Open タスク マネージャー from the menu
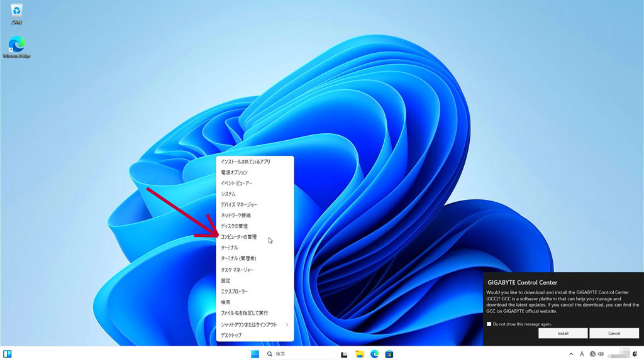 237,270
